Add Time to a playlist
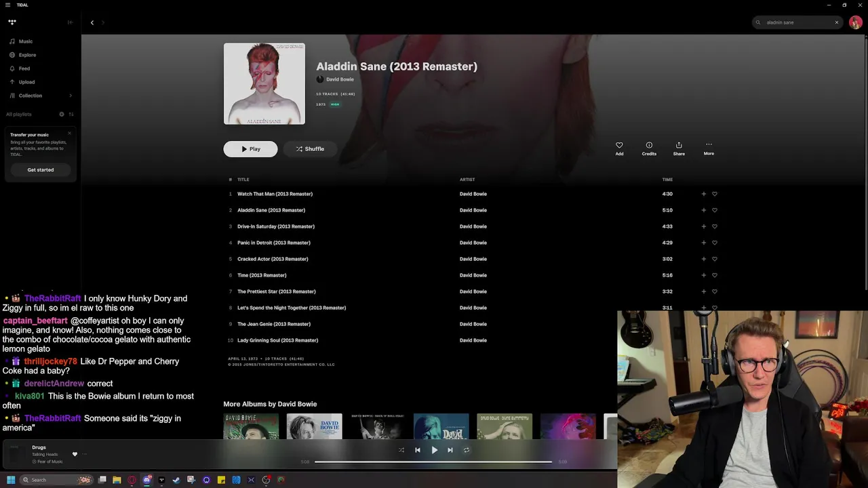Image resolution: width=868 pixels, height=488 pixels. [703, 275]
